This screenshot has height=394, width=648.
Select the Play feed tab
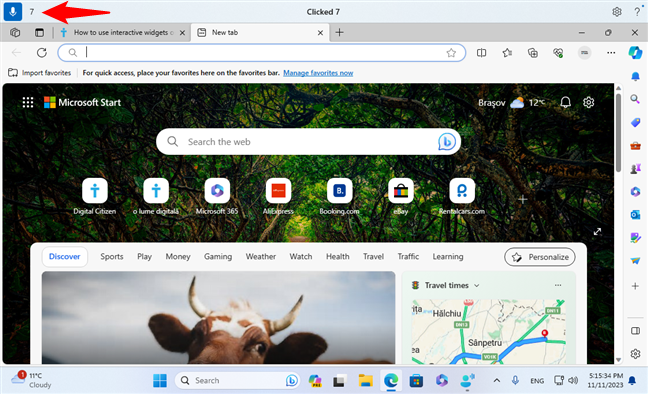point(144,257)
